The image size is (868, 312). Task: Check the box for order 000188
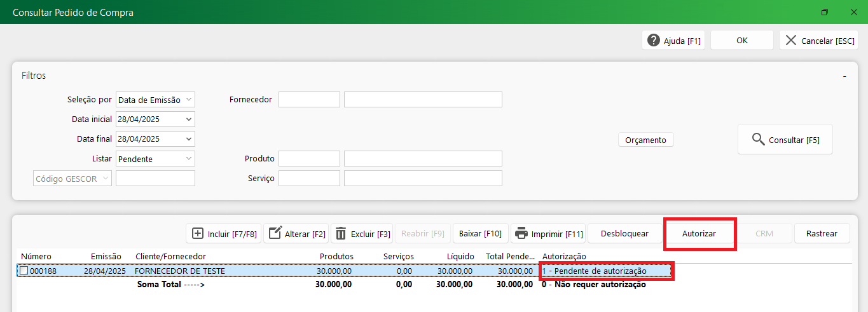pos(24,271)
